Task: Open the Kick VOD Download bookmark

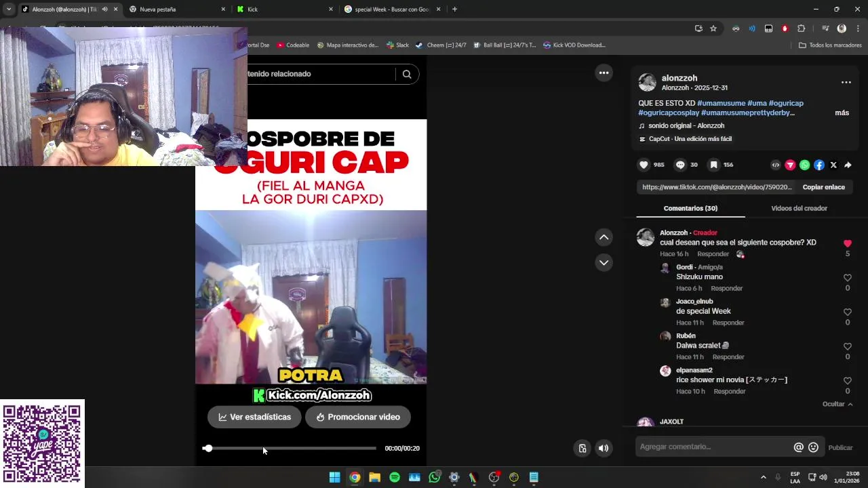Action: 574,45
